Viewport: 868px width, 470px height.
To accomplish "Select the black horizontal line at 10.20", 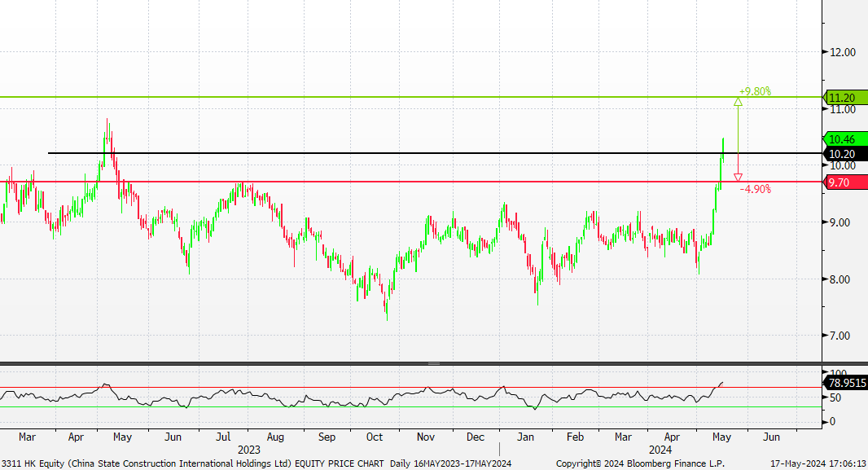I will pos(435,153).
